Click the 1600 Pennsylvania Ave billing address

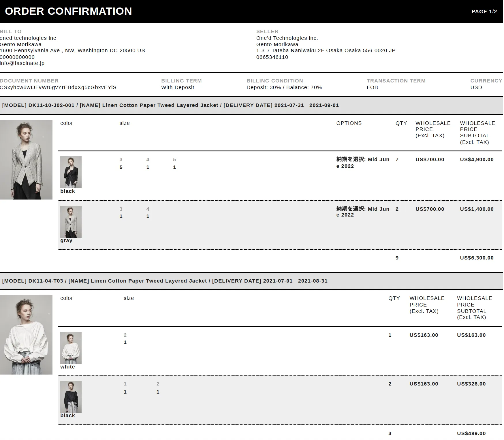(72, 50)
